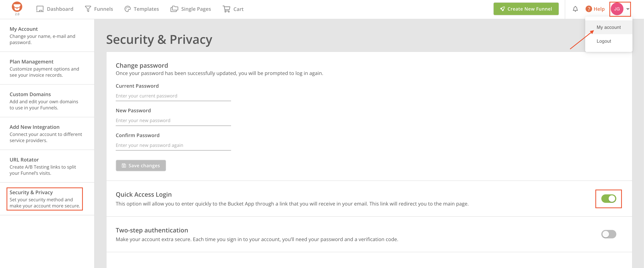Disable Quick Access Login toggle
This screenshot has height=268, width=644.
[608, 199]
